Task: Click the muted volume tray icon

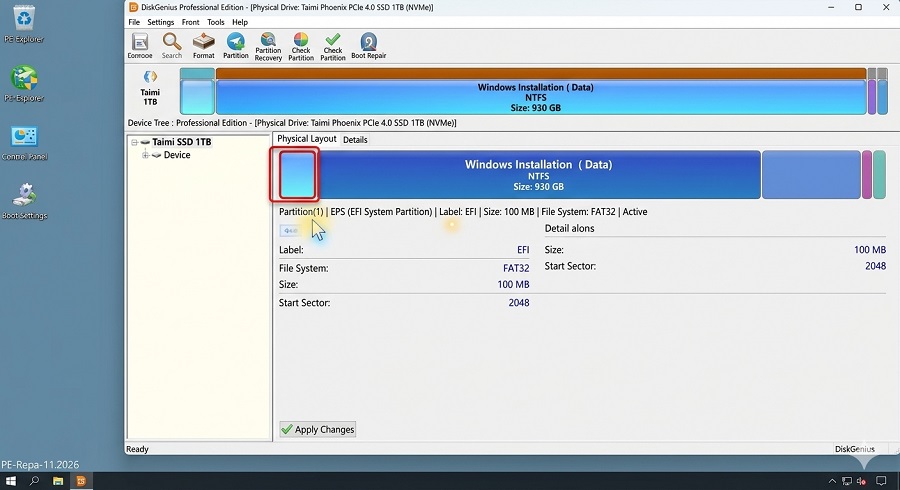Action: (x=861, y=481)
